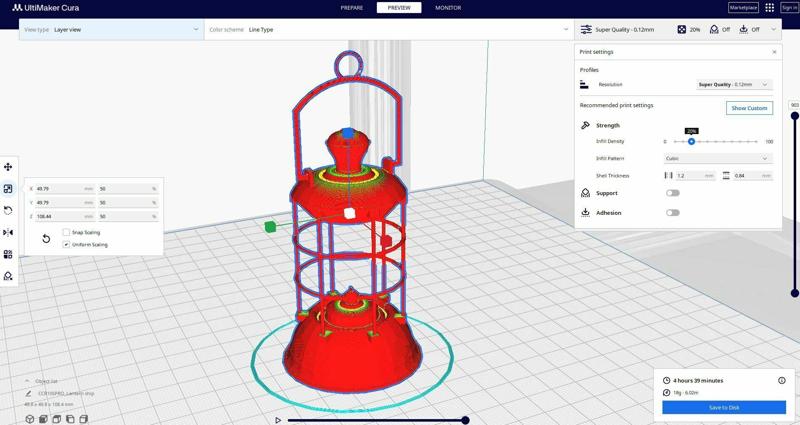Click the support Off icon in header
Screen dimensions: 800x425
click(x=714, y=30)
